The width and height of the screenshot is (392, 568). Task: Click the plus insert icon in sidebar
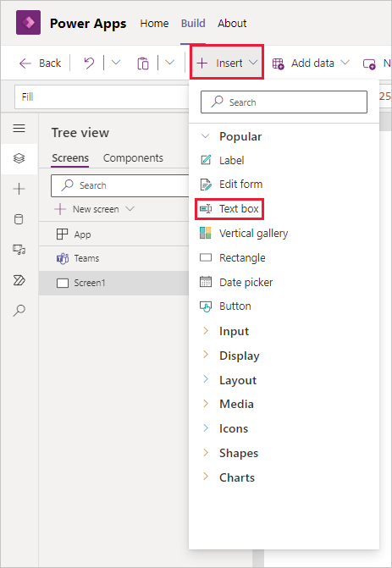pos(19,189)
